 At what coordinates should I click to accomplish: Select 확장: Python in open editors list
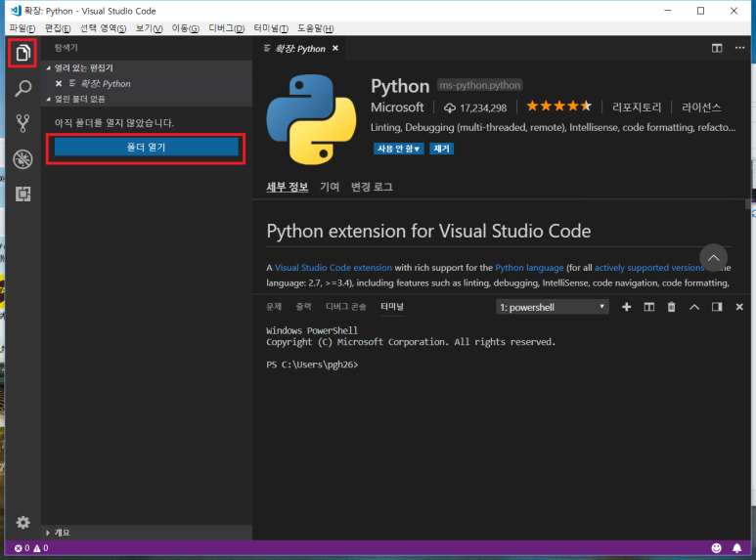click(x=147, y=83)
